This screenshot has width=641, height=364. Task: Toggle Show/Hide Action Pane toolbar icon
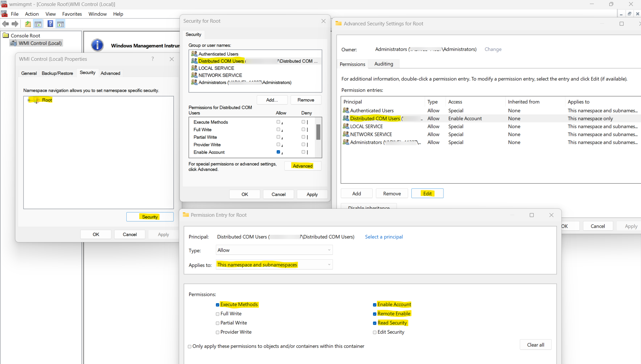[x=60, y=24]
